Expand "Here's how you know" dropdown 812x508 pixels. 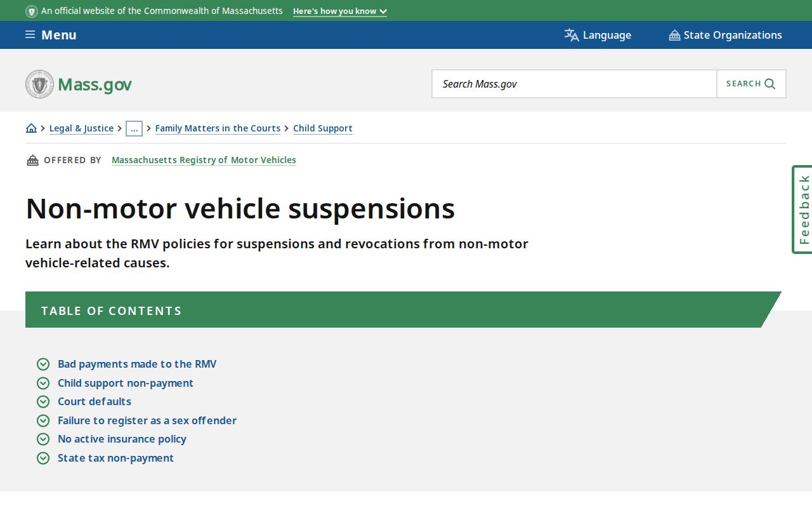pyautogui.click(x=340, y=11)
